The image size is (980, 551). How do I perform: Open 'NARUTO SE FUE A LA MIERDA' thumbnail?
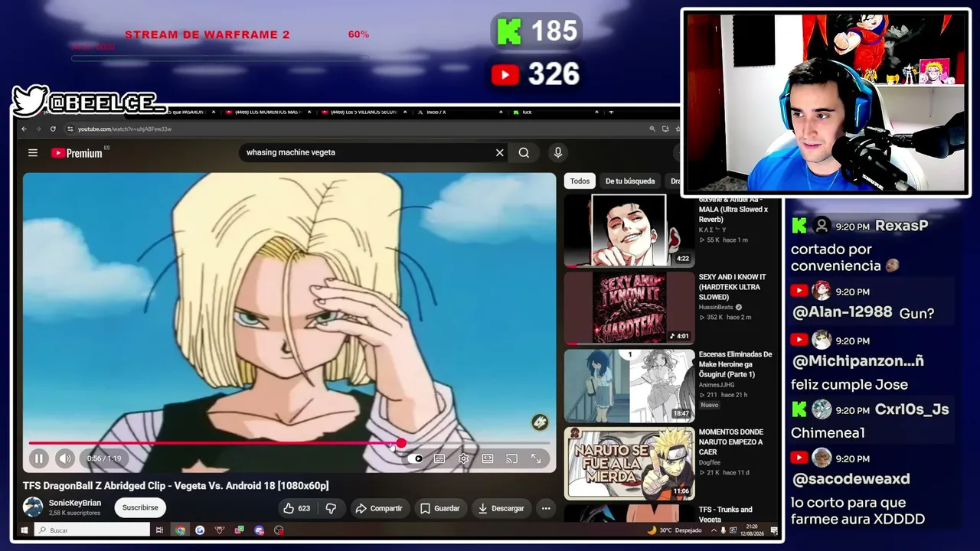[629, 463]
